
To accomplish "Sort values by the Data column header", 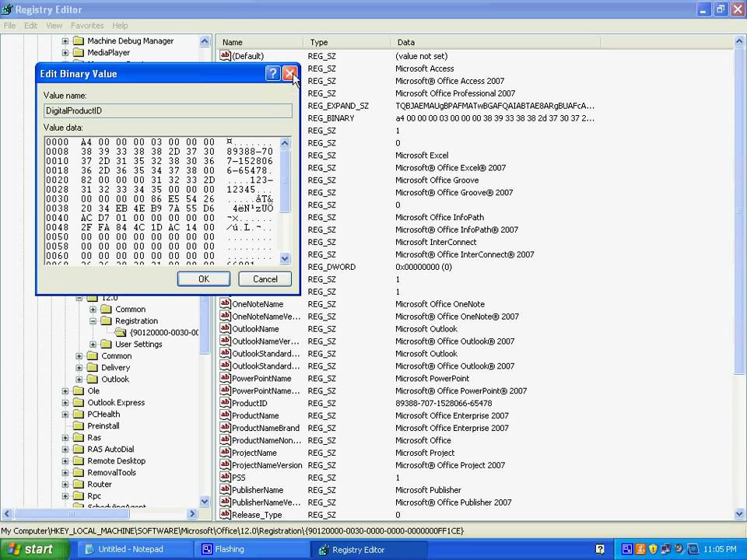I will pos(496,42).
